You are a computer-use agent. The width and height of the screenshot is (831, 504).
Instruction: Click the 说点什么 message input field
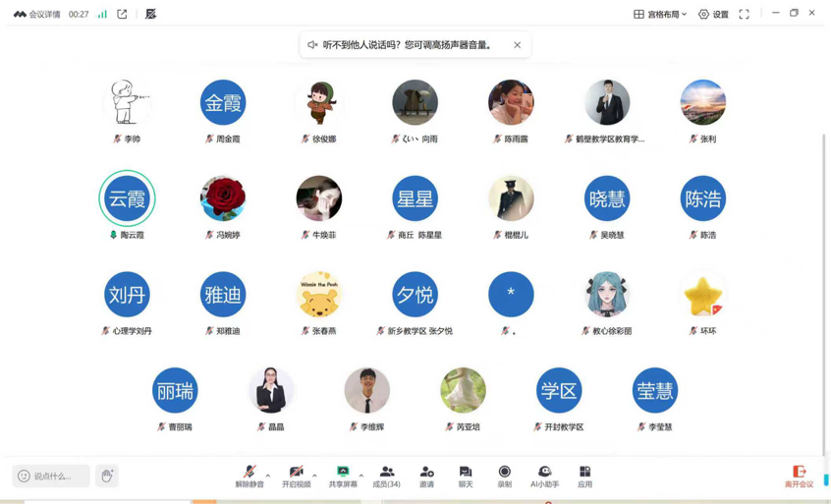[x=52, y=476]
